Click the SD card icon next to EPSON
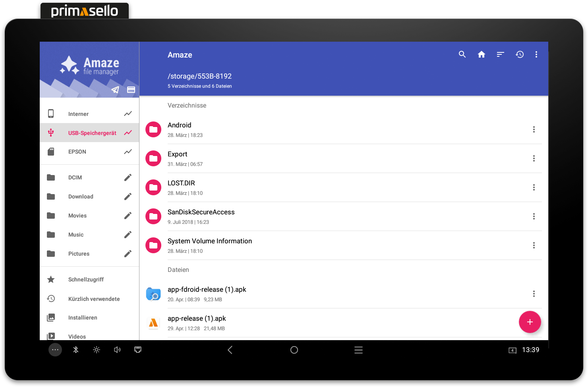Viewport: 588px width, 387px height. [x=51, y=152]
